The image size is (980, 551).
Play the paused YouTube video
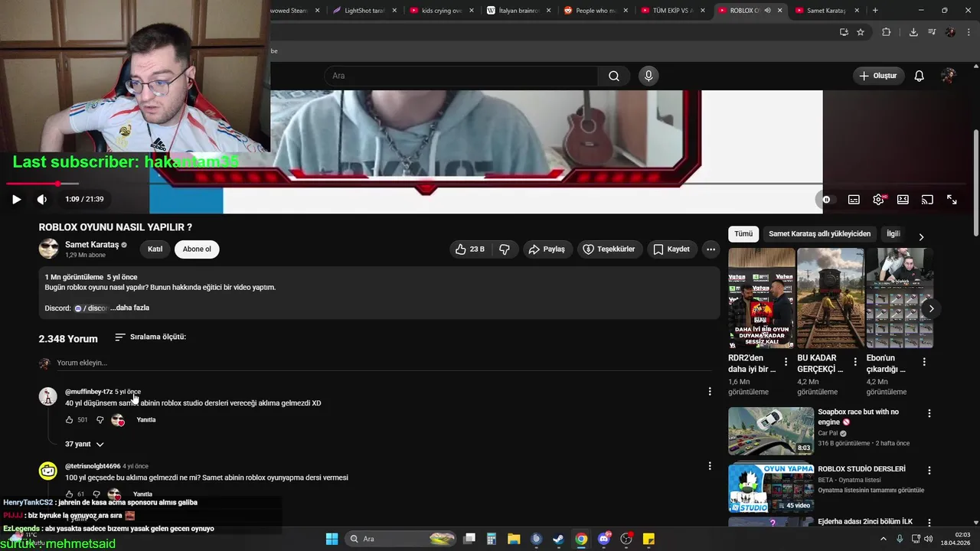[16, 199]
